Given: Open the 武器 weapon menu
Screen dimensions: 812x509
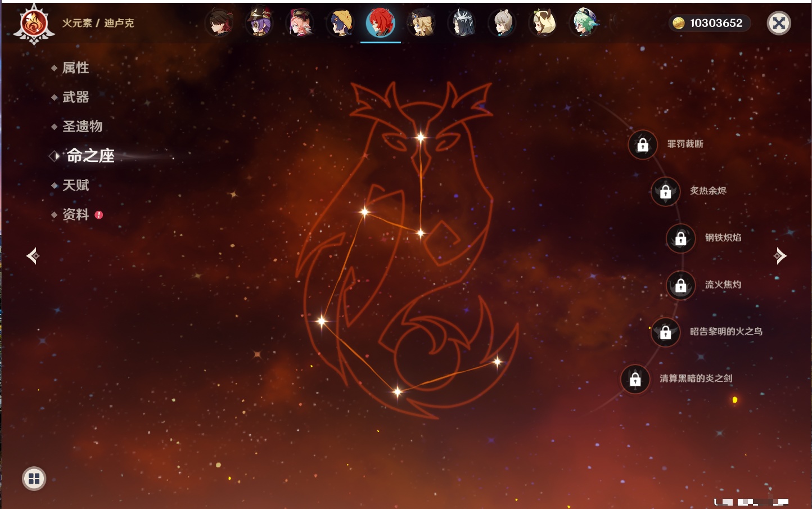Looking at the screenshot, I should pyautogui.click(x=75, y=97).
